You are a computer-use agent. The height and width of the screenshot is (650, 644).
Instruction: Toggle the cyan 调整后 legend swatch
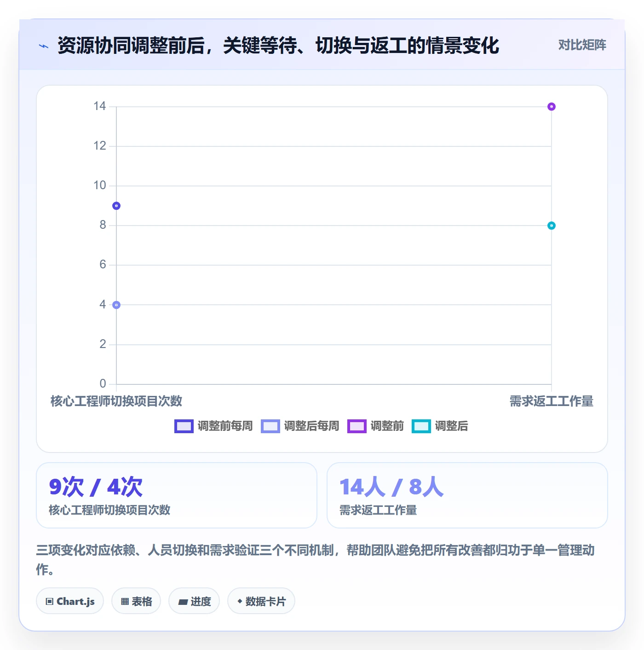pyautogui.click(x=421, y=426)
